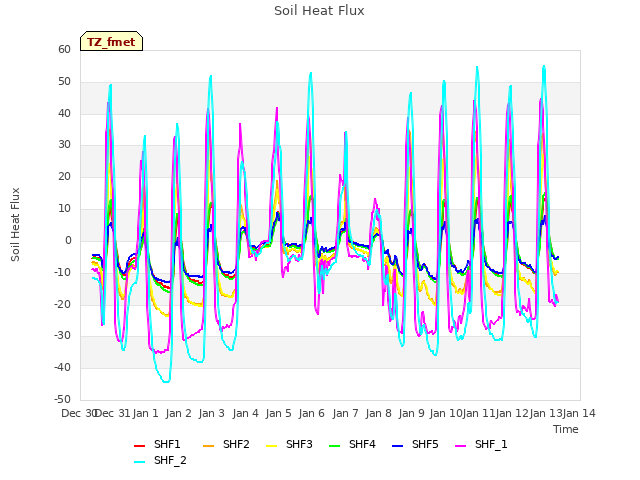Click the SHF_2 peak on Jan 11

[x=477, y=67]
